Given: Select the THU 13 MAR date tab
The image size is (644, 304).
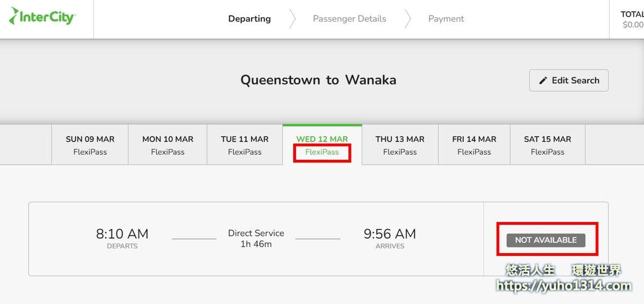Looking at the screenshot, I should point(400,145).
